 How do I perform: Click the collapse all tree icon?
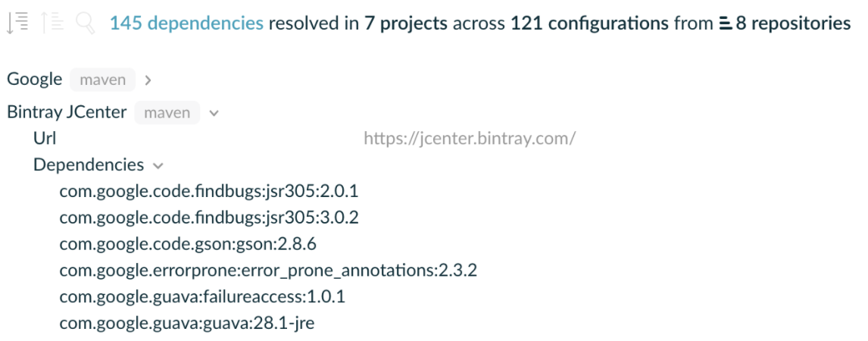click(52, 24)
